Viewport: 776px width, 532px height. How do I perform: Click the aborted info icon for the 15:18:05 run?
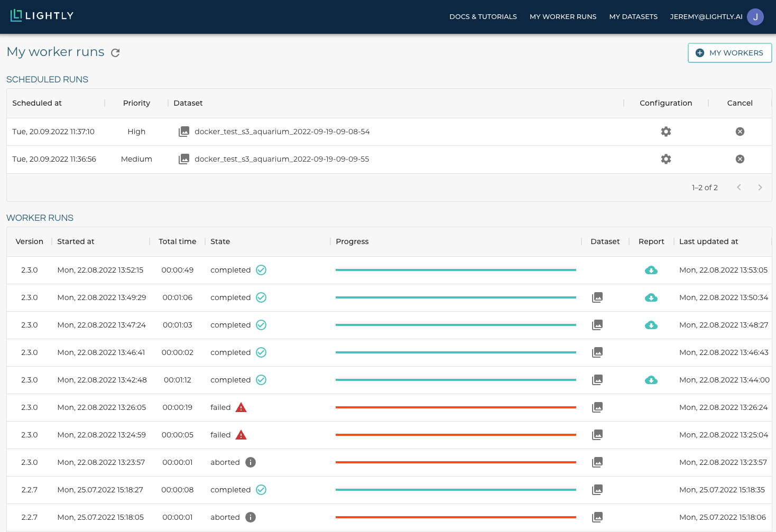[251, 517]
